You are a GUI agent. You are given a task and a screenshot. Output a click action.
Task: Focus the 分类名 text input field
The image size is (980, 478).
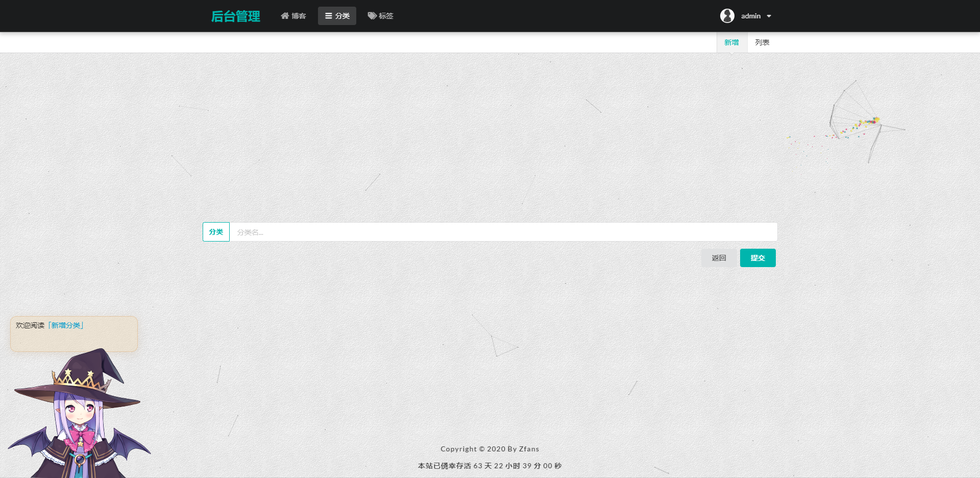tap(503, 232)
